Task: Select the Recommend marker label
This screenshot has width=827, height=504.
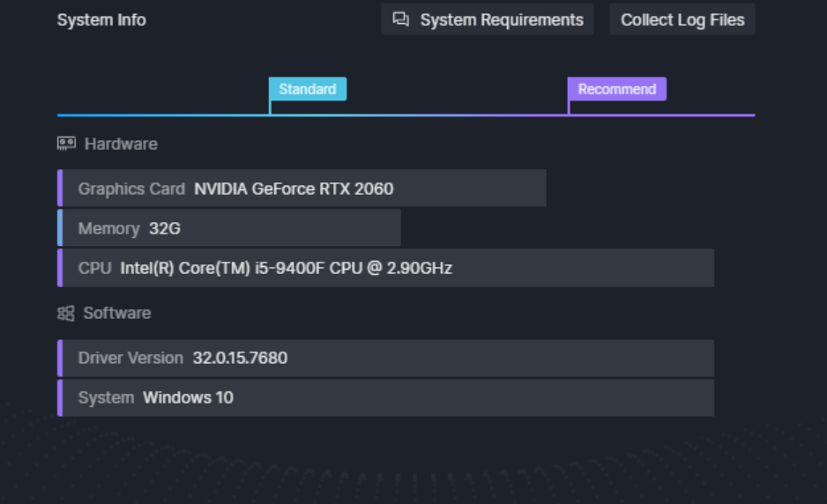Action: click(x=616, y=89)
